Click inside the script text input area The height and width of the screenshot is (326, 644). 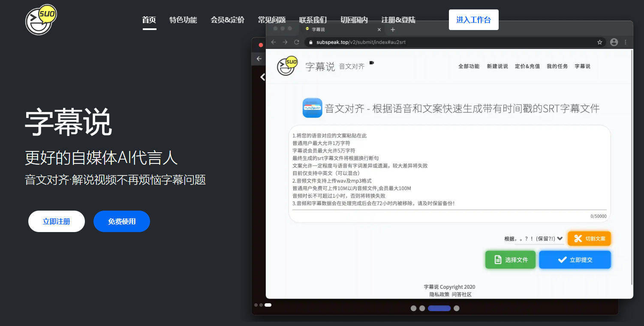click(449, 172)
